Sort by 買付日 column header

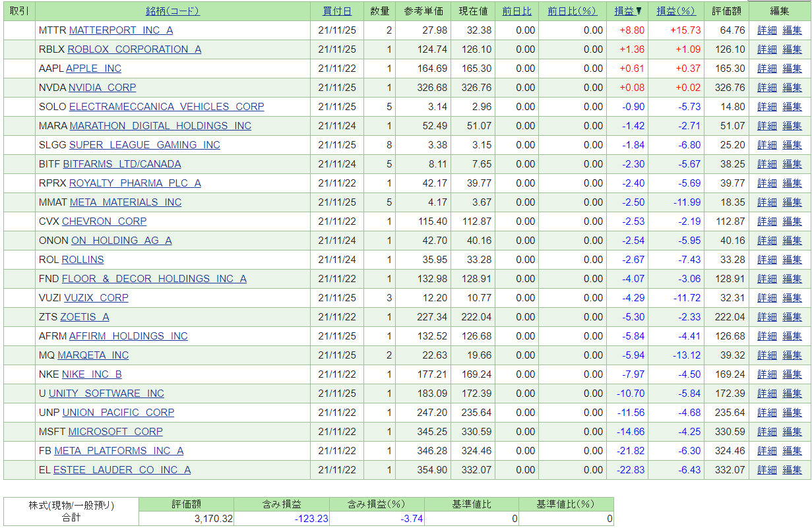[337, 11]
